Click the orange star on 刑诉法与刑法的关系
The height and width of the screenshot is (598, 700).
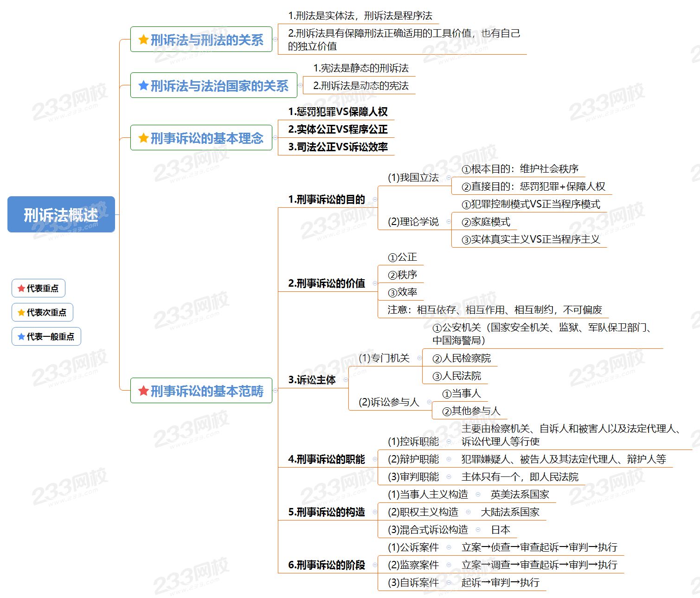pyautogui.click(x=143, y=40)
